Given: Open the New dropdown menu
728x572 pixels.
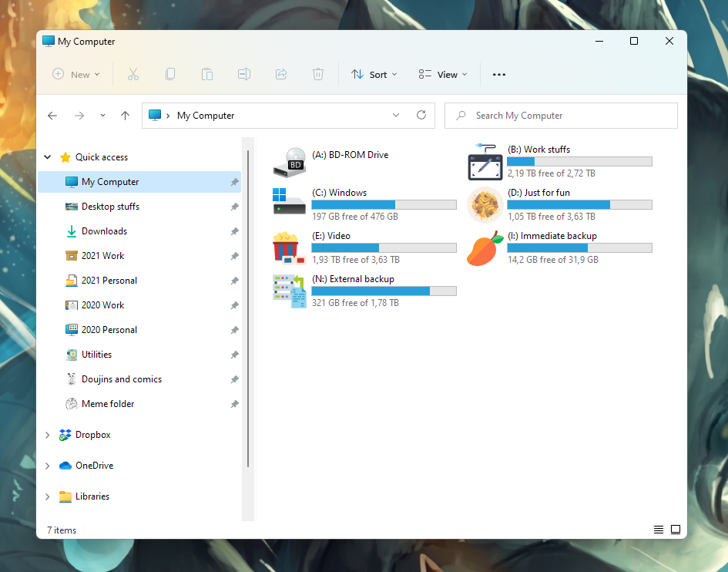Looking at the screenshot, I should pyautogui.click(x=76, y=74).
